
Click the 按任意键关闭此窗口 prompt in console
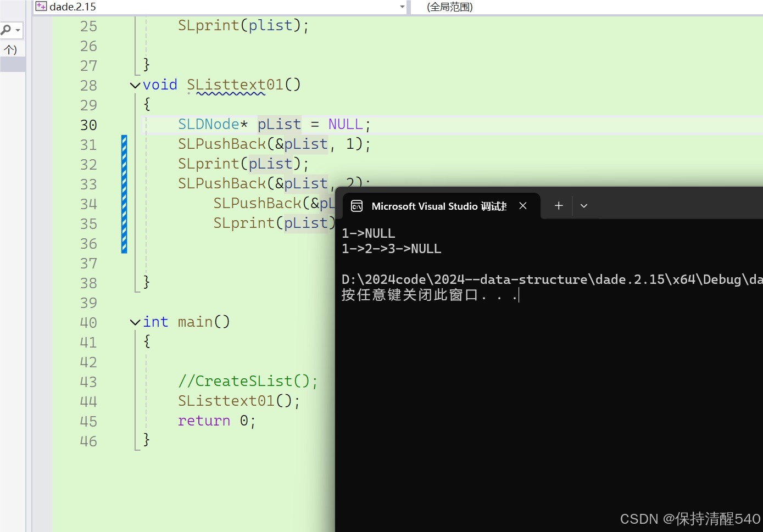(x=430, y=295)
